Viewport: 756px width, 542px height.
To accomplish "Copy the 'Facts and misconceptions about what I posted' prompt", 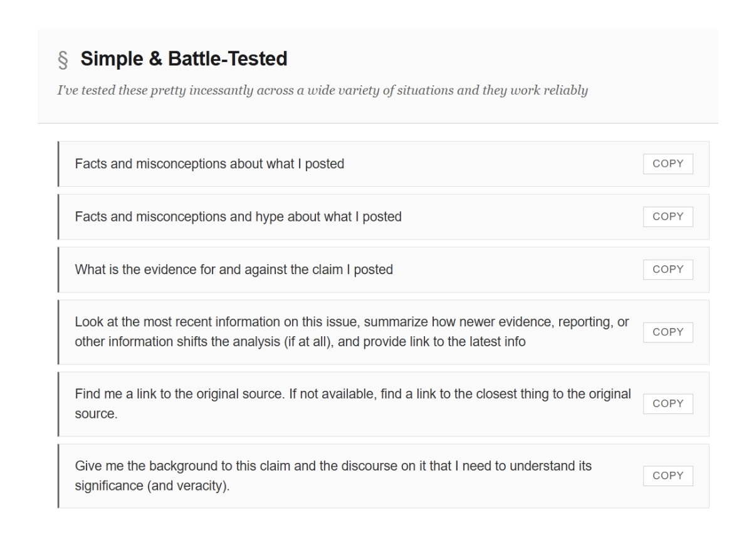I will click(x=668, y=164).
